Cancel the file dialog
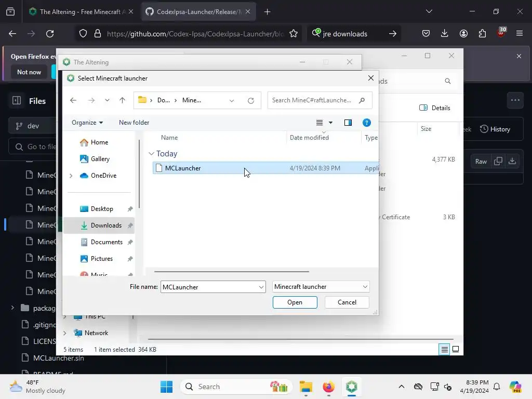 click(x=347, y=302)
